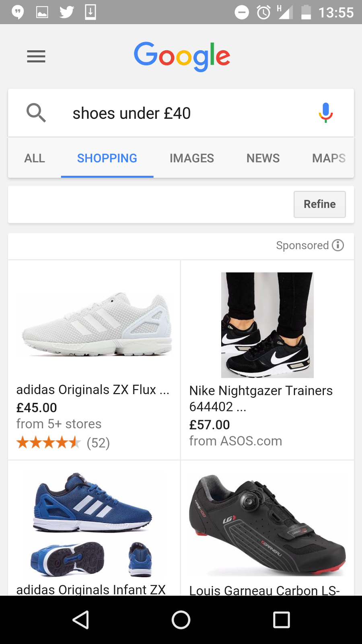Tap the Google logo
362x644 pixels.
[182, 56]
